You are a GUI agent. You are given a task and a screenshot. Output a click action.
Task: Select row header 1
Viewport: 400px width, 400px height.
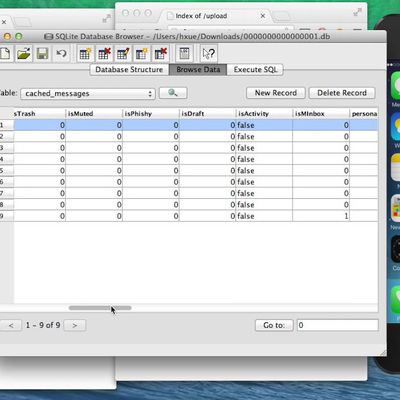(x=6, y=125)
